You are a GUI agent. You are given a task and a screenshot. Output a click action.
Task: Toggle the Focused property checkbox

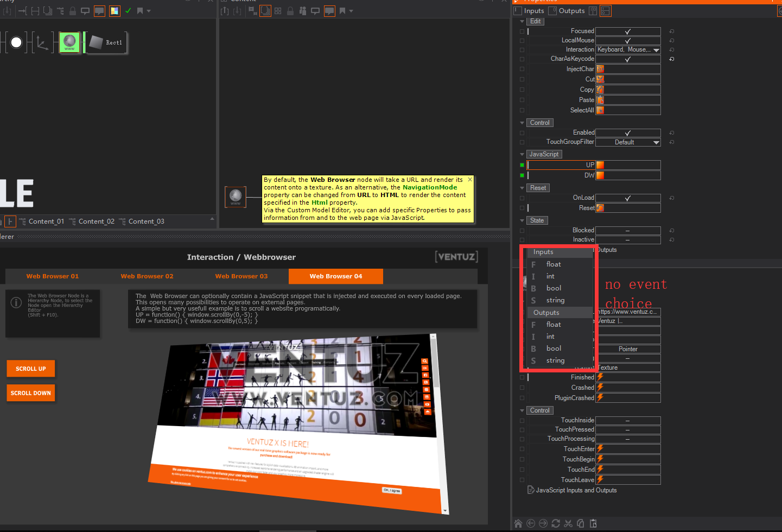(x=628, y=31)
